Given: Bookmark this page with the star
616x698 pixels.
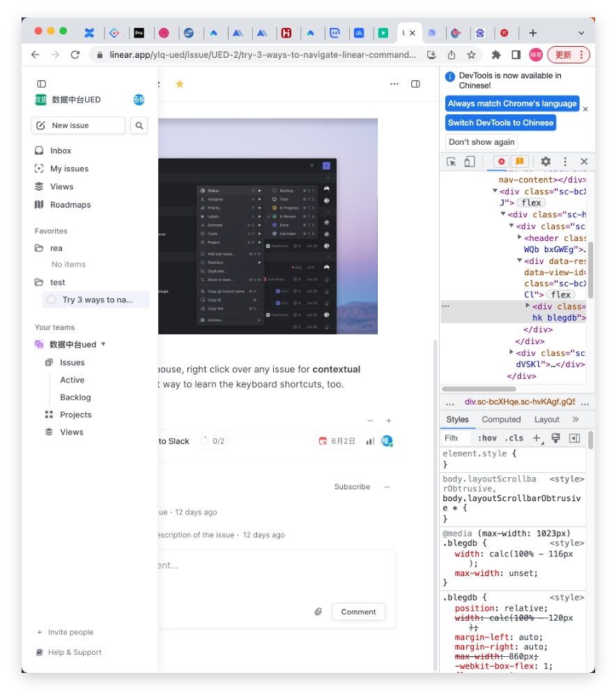Looking at the screenshot, I should pyautogui.click(x=471, y=55).
